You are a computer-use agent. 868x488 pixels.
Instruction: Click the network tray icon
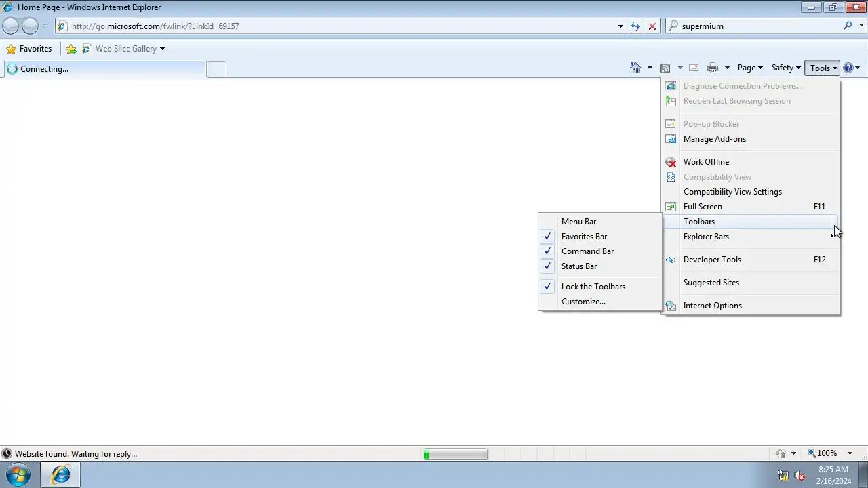tap(783, 475)
